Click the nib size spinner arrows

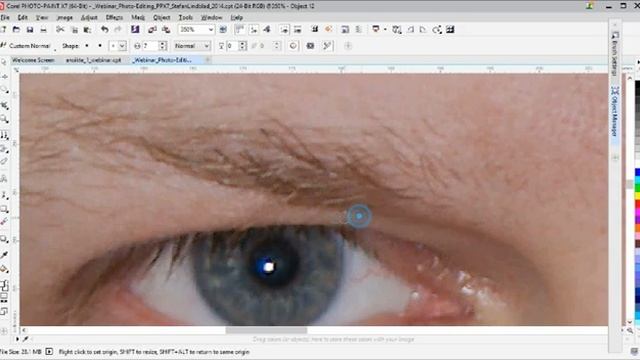(x=163, y=46)
